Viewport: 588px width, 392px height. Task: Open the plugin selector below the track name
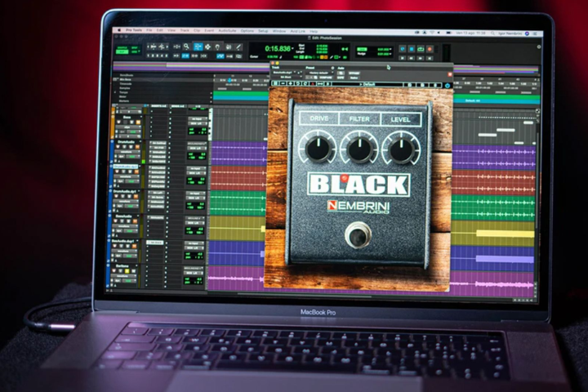[286, 77]
